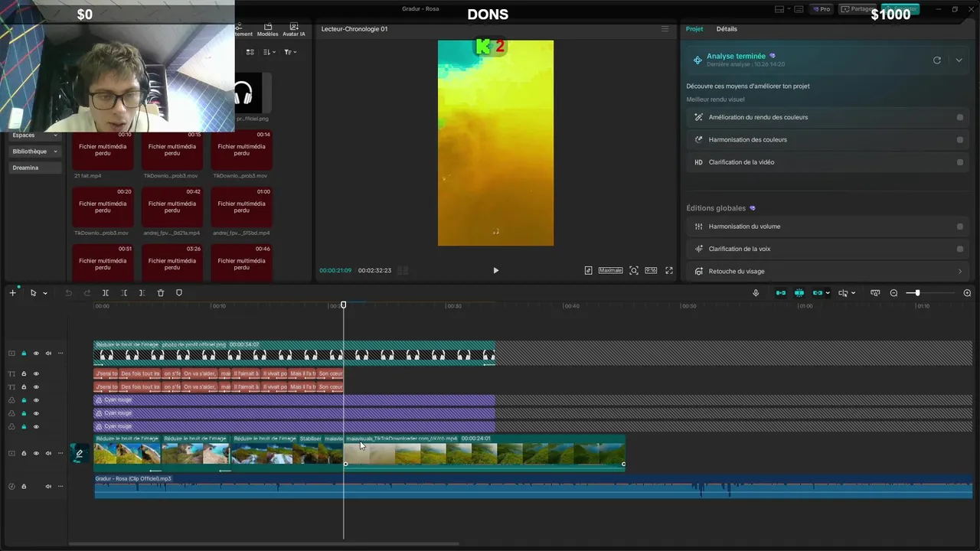Expand the Bibliothèque section
980x551 pixels.
coord(34,152)
